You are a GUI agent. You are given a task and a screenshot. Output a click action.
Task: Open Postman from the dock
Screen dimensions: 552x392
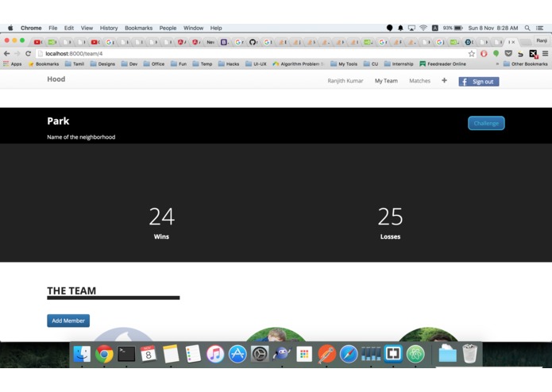click(x=326, y=354)
